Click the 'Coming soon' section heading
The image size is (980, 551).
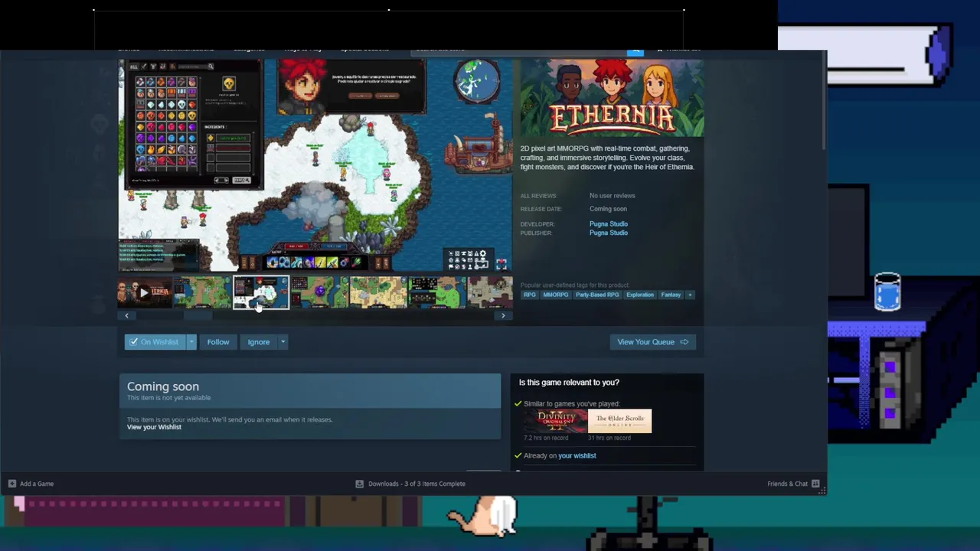[163, 386]
